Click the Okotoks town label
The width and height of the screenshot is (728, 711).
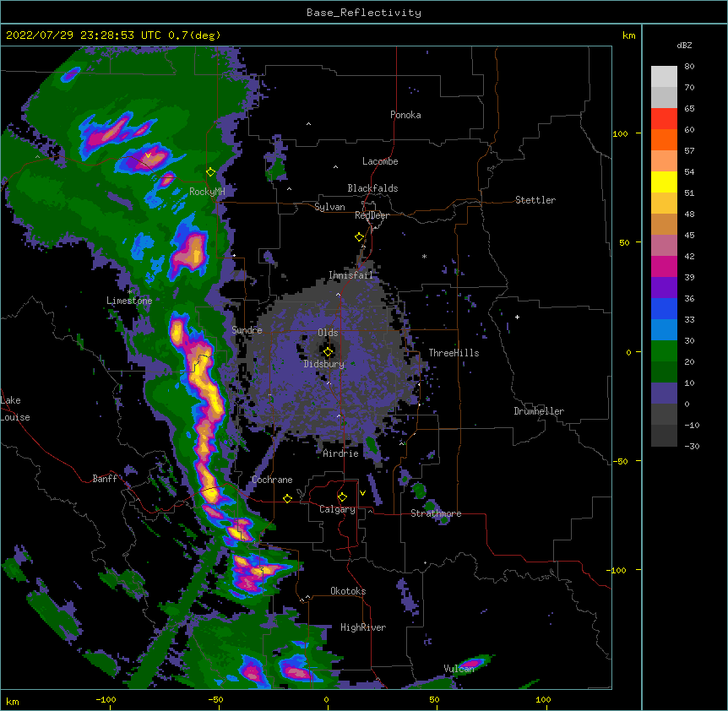point(348,591)
